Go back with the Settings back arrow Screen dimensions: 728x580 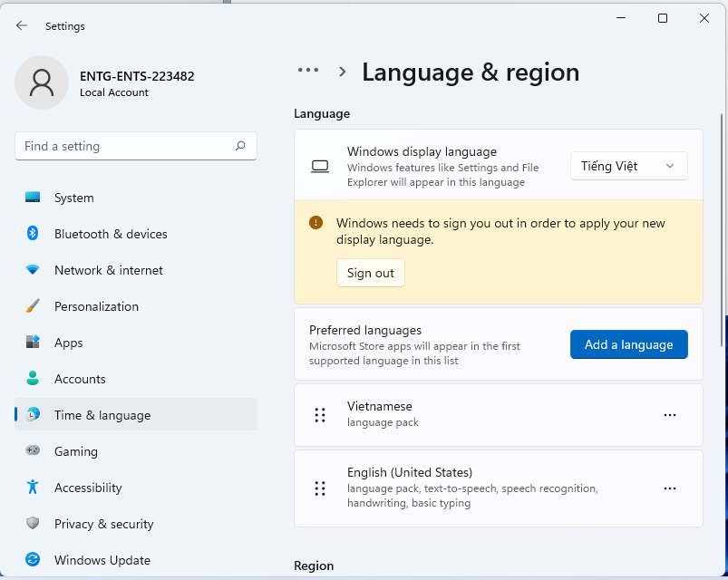(x=22, y=25)
